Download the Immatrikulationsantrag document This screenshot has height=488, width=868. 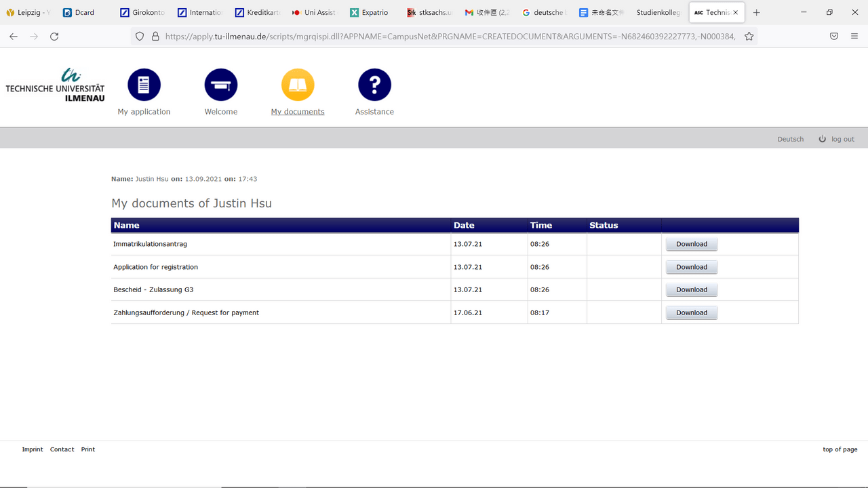692,244
